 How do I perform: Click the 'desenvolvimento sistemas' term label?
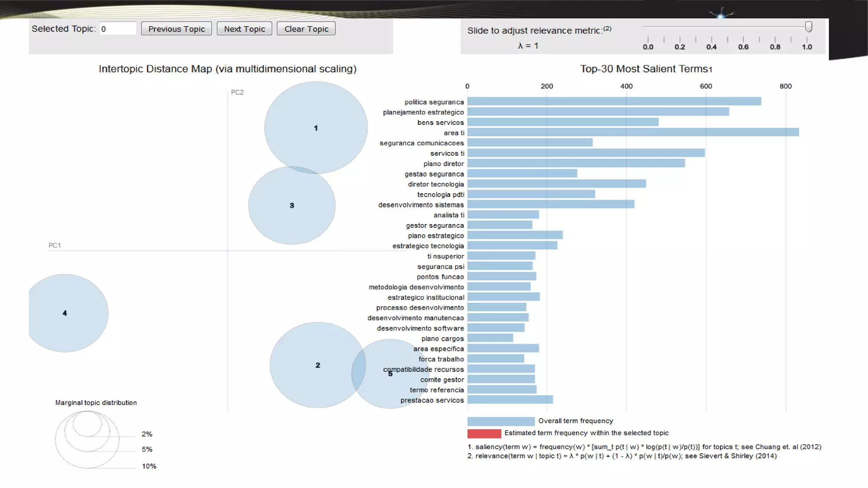pyautogui.click(x=421, y=205)
